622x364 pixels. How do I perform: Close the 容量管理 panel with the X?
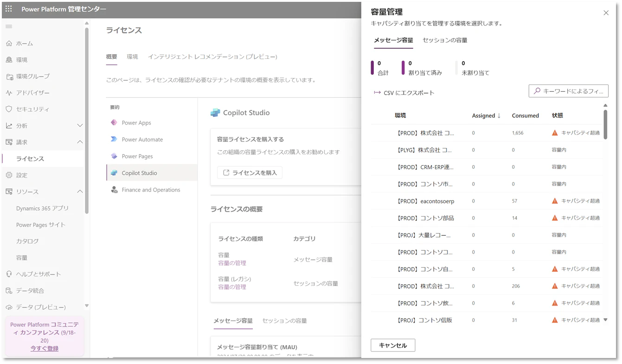tap(606, 13)
